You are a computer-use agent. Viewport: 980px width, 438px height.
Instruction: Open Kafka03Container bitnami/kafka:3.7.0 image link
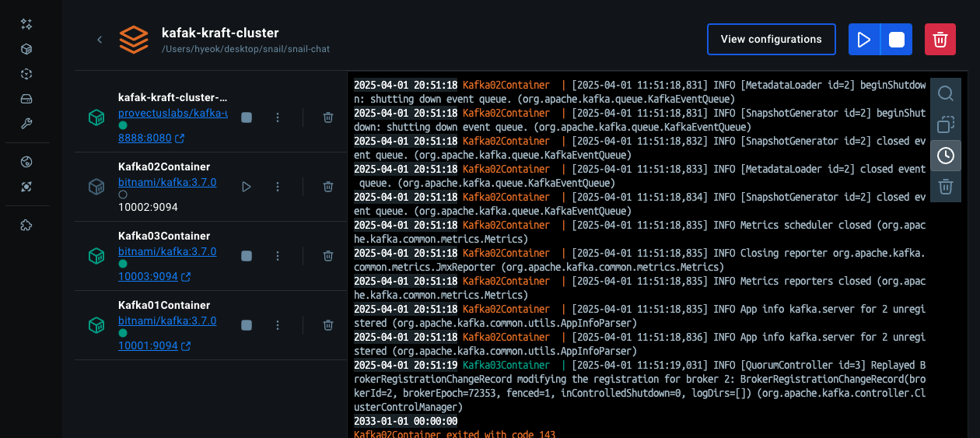pos(167,251)
